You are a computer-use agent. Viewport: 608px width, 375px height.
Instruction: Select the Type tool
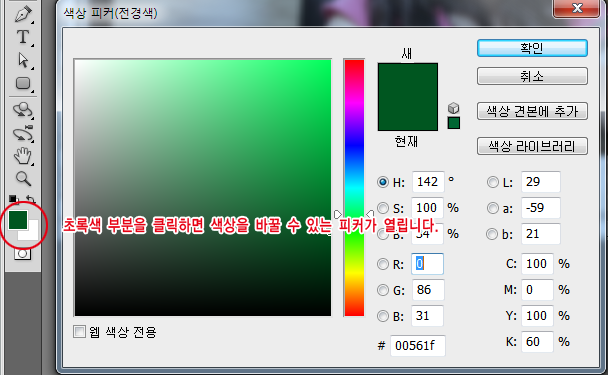(23, 37)
